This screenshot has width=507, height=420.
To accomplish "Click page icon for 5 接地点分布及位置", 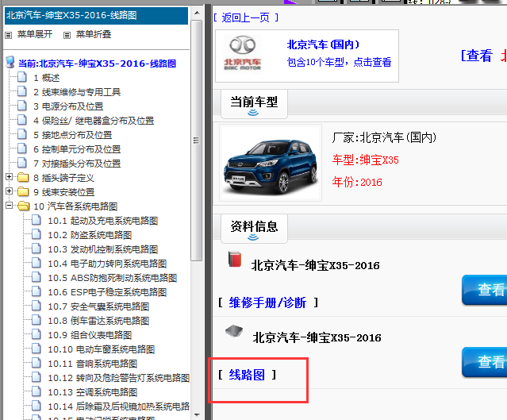I will pos(22,134).
